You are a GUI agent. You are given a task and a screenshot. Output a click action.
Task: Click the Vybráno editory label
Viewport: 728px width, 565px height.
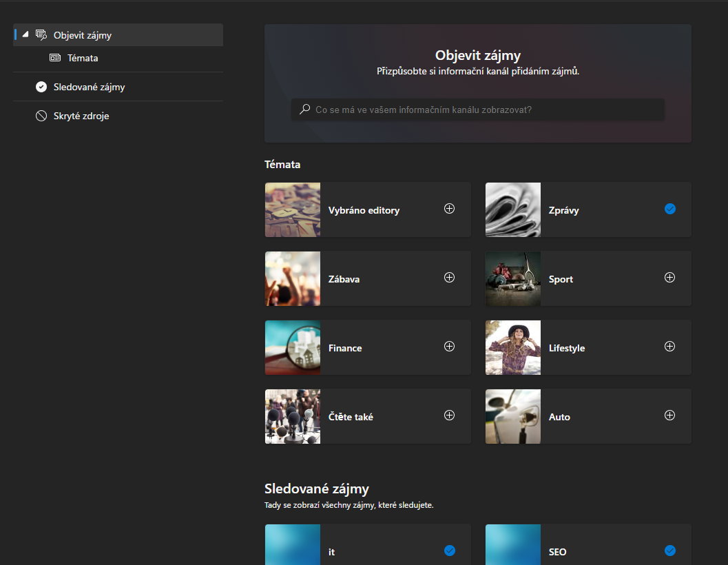pos(364,210)
